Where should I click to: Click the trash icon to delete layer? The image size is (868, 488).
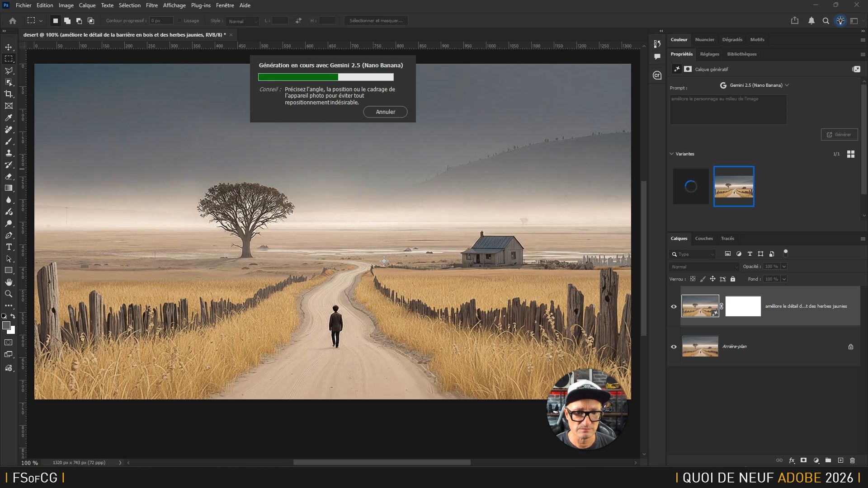[852, 460]
